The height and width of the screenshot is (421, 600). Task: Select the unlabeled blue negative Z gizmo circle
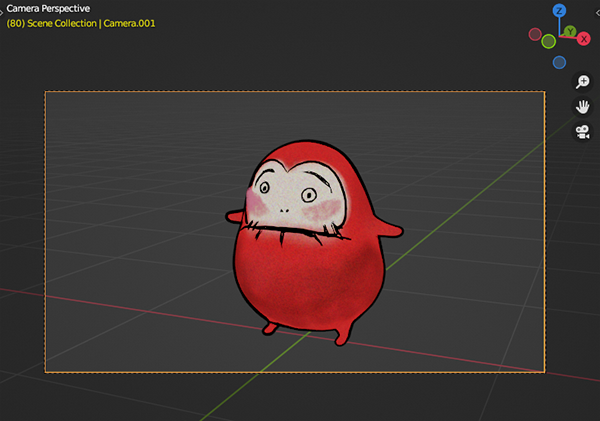click(560, 62)
